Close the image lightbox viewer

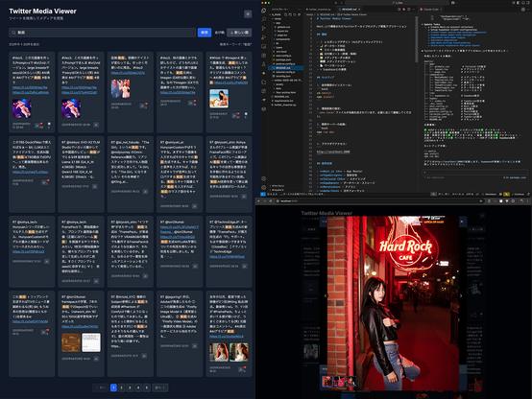click(462, 222)
